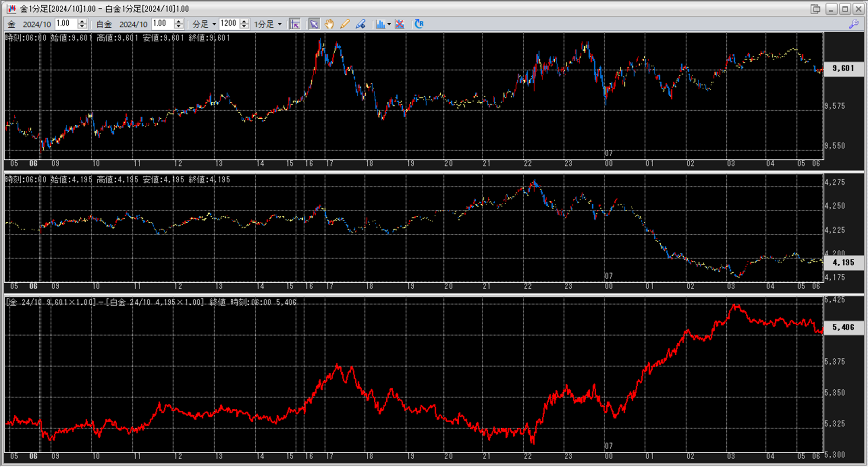Click the drawing-object edit pen icon
This screenshot has height=467, width=868.
coord(360,24)
